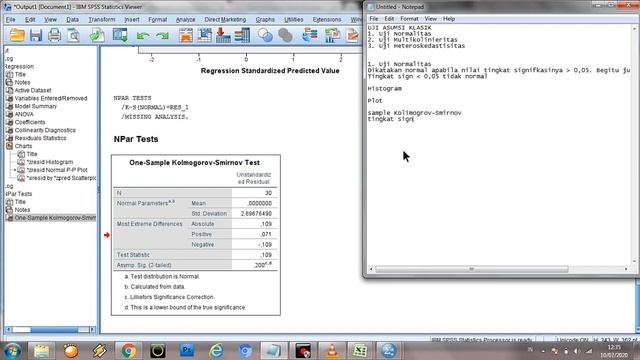Click the blue overlapping circles toolbar icon
This screenshot has height=360, width=640.
point(265,36)
